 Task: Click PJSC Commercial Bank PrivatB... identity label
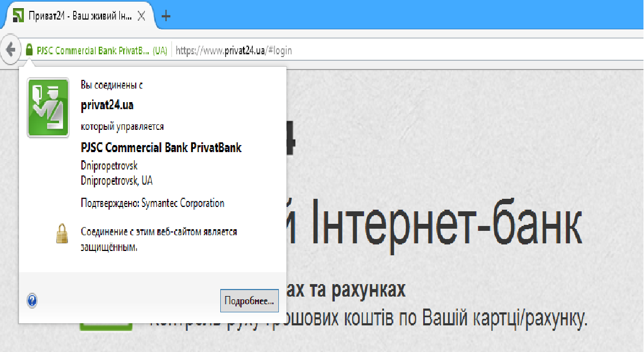[93, 51]
